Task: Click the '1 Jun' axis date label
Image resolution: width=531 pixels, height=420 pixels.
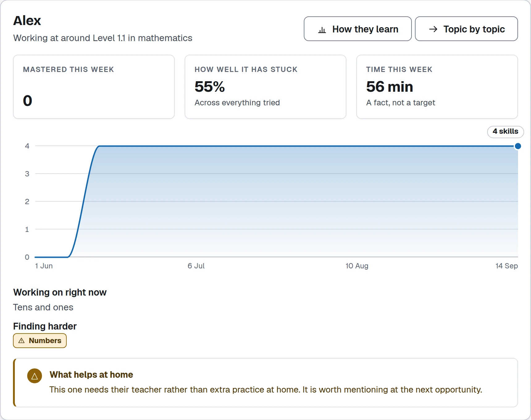Action: pyautogui.click(x=44, y=266)
